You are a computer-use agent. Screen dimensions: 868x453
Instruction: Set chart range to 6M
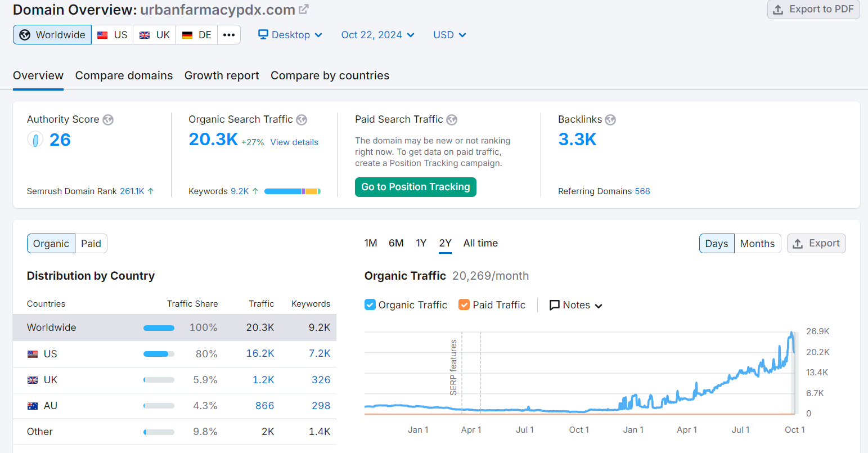point(396,243)
